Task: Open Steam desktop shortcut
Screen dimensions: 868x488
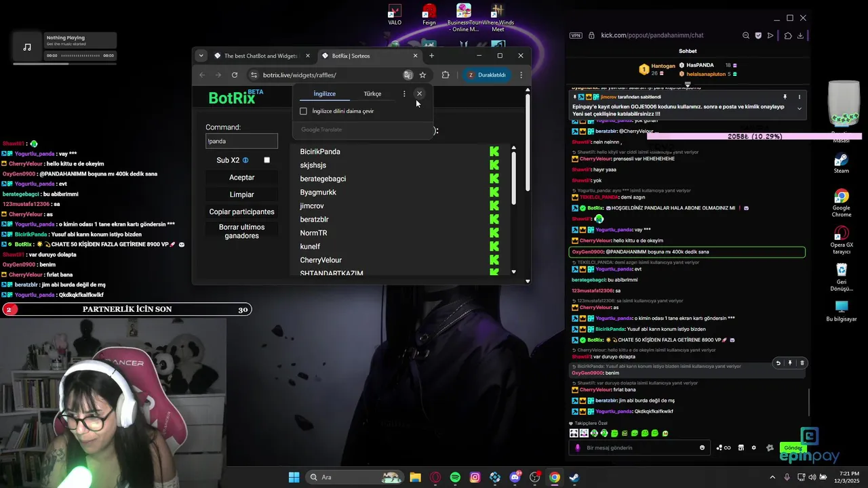Action: click(841, 163)
